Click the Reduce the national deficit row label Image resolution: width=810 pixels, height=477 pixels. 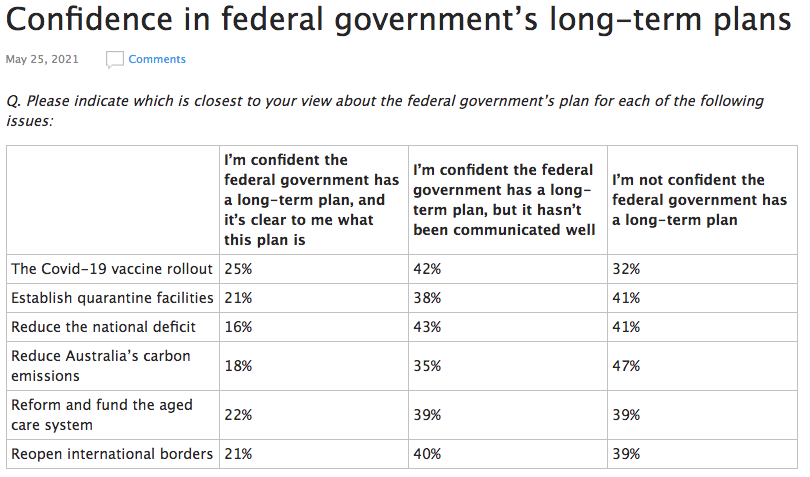point(103,327)
